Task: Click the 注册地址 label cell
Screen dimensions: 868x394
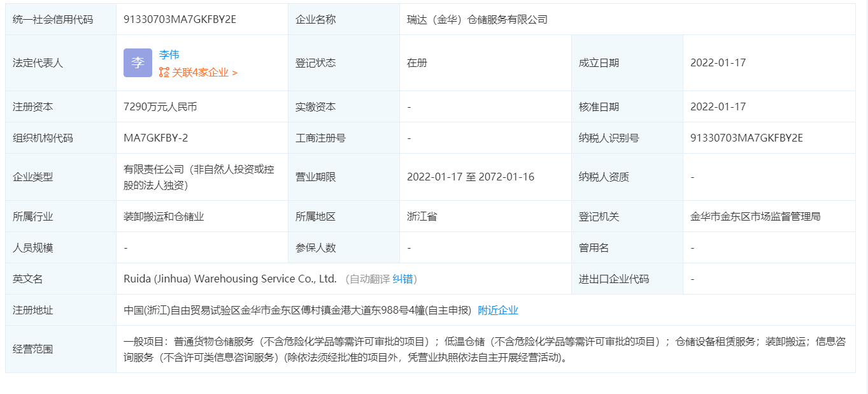Action: click(61, 310)
